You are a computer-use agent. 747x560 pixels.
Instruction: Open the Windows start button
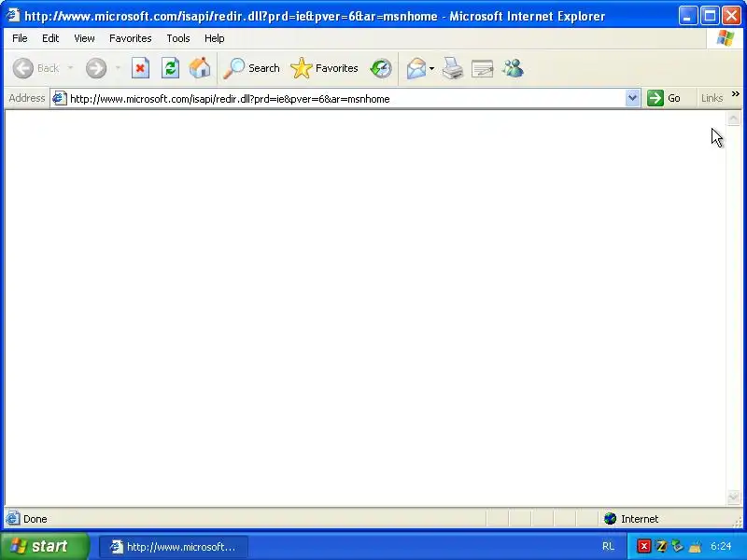pyautogui.click(x=45, y=546)
